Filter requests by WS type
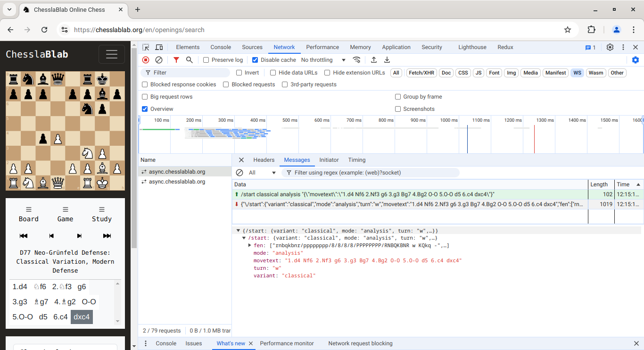The image size is (644, 350). tap(577, 73)
